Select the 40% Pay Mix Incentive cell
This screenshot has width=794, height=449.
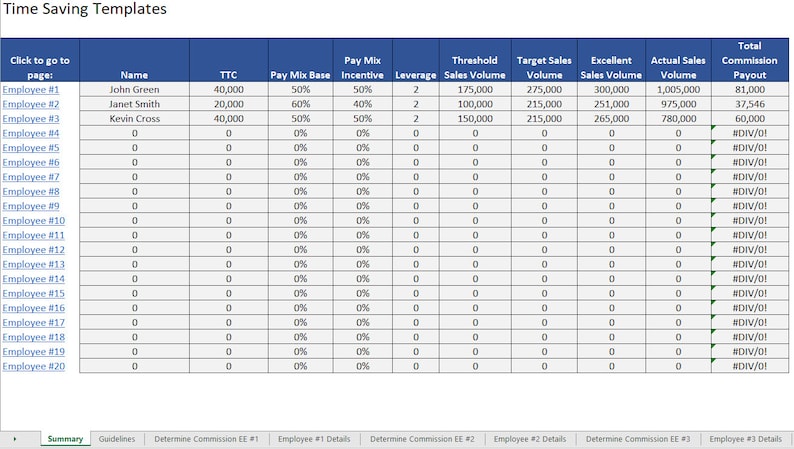pos(363,104)
